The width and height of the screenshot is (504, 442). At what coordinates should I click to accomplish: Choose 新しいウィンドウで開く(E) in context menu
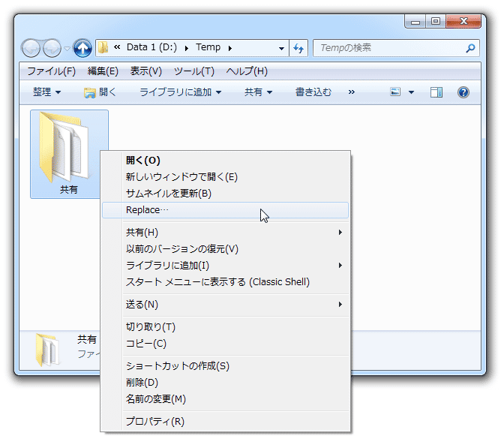(x=225, y=176)
